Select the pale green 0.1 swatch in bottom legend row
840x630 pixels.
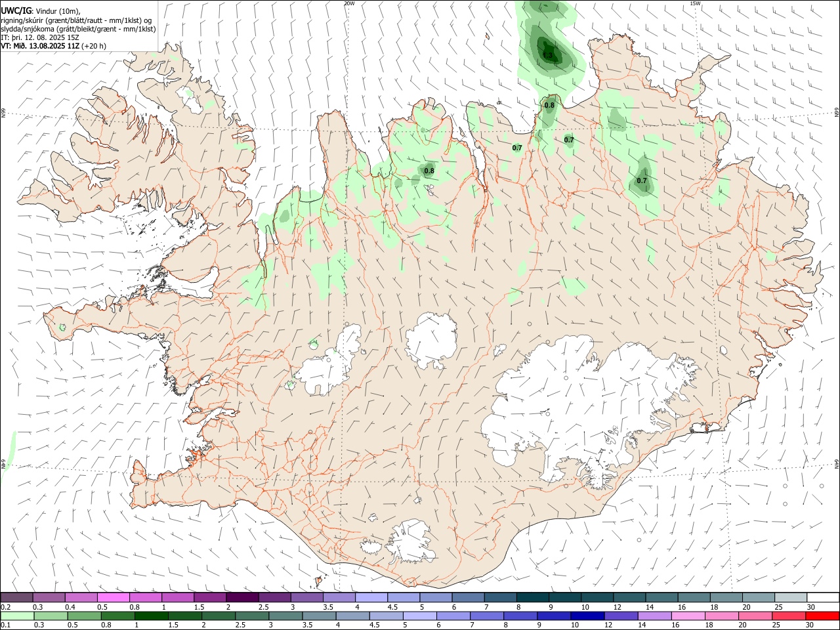[x=16, y=616]
